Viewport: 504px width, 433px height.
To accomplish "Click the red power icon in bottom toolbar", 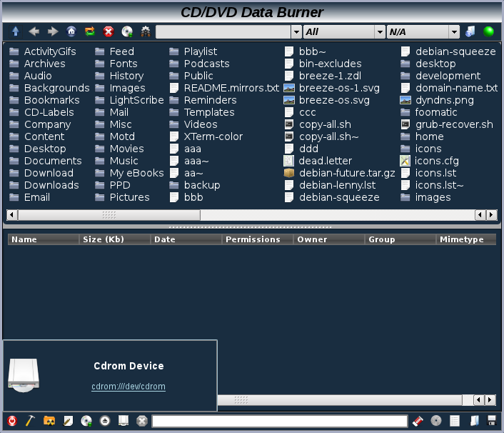I will (x=12, y=421).
